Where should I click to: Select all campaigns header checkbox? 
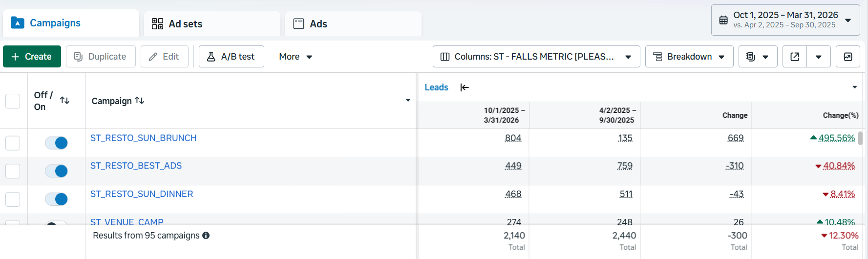click(x=13, y=101)
